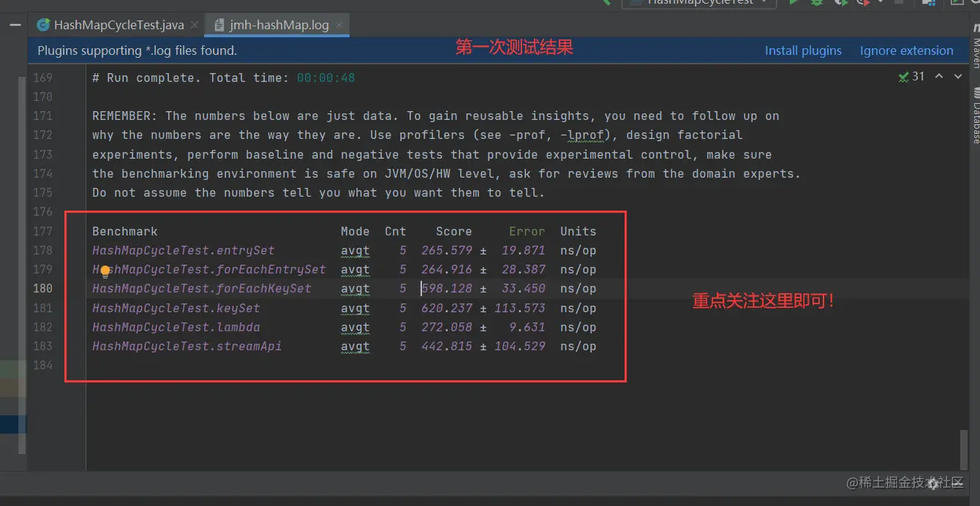Screen dimensions: 980x506
Task: Click the line 'Do not assume the numbers tell you'
Action: pos(319,192)
